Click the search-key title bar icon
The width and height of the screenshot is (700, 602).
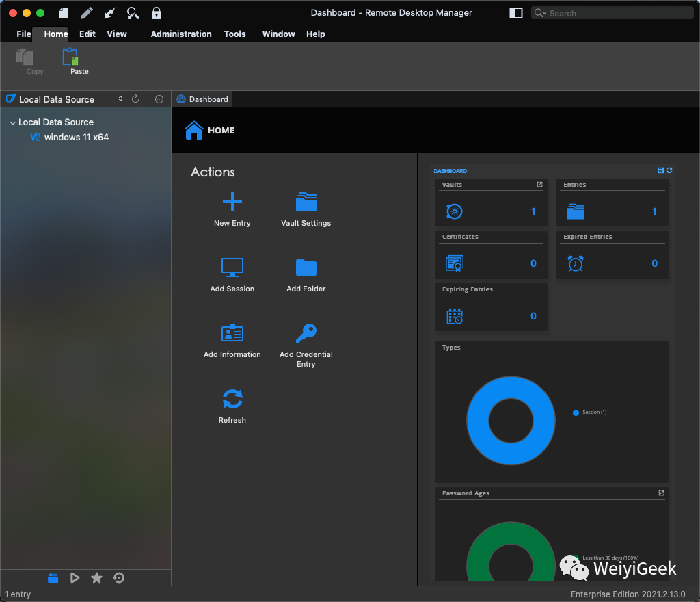[x=133, y=13]
